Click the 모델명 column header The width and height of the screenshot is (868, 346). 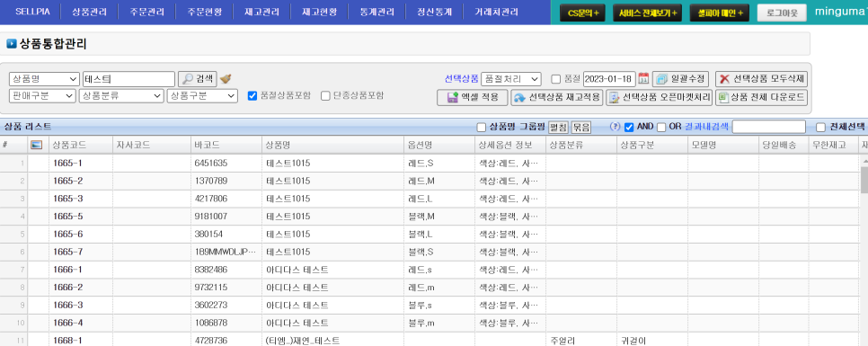pyautogui.click(x=723, y=145)
